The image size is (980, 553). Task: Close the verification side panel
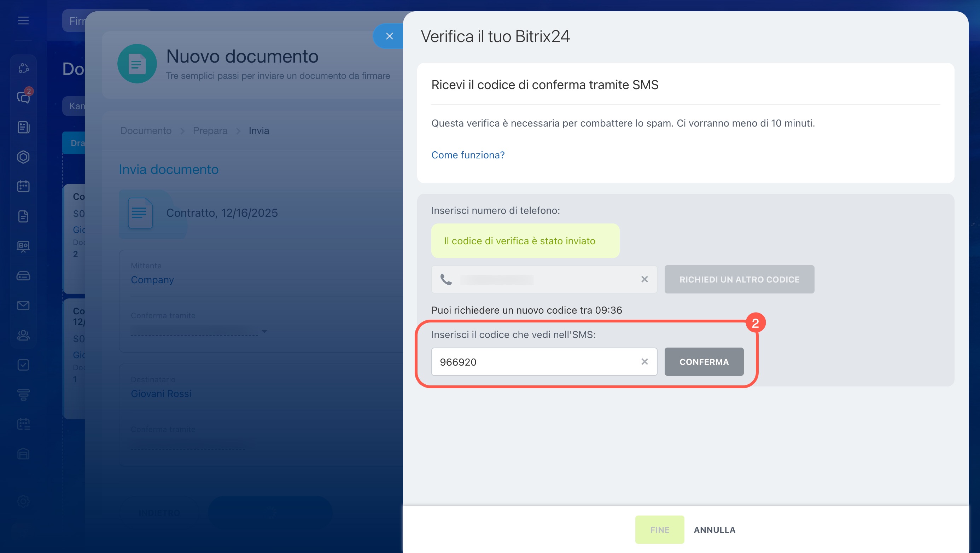pos(389,36)
